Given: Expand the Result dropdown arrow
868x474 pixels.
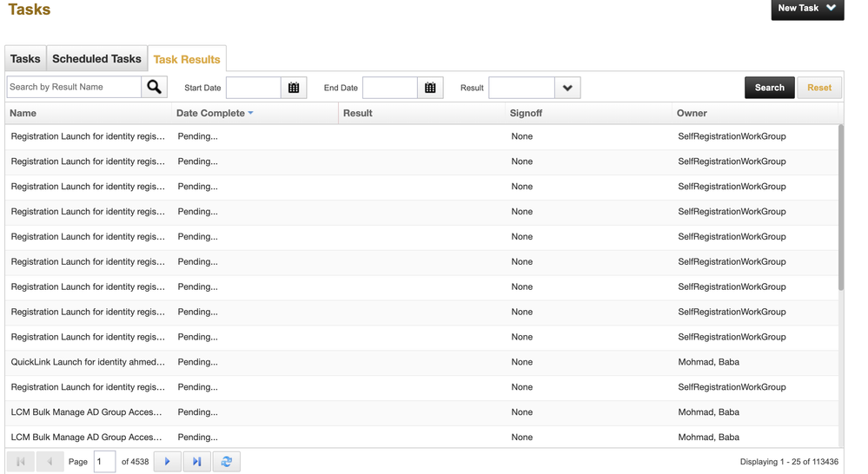Looking at the screenshot, I should (x=567, y=88).
